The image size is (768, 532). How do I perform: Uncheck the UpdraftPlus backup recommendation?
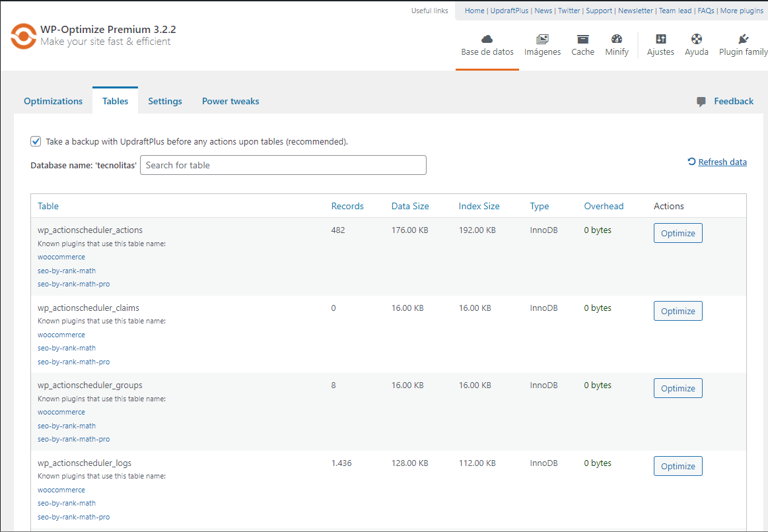(35, 141)
